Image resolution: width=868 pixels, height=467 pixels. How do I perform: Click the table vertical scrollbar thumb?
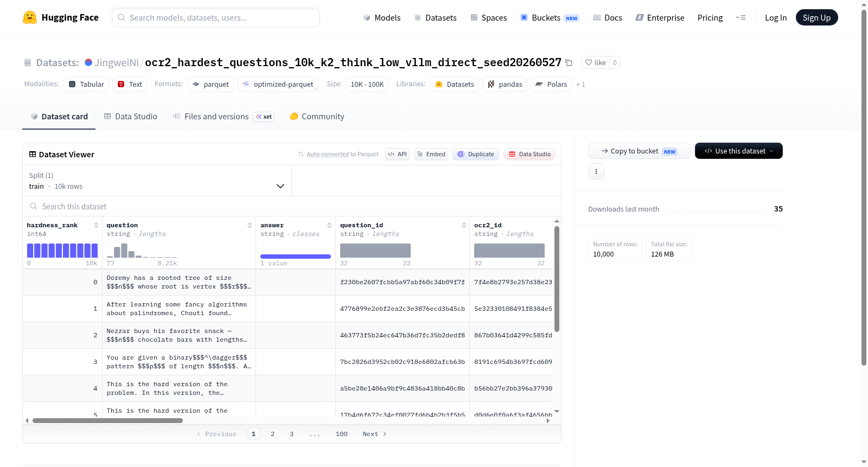coord(557,279)
